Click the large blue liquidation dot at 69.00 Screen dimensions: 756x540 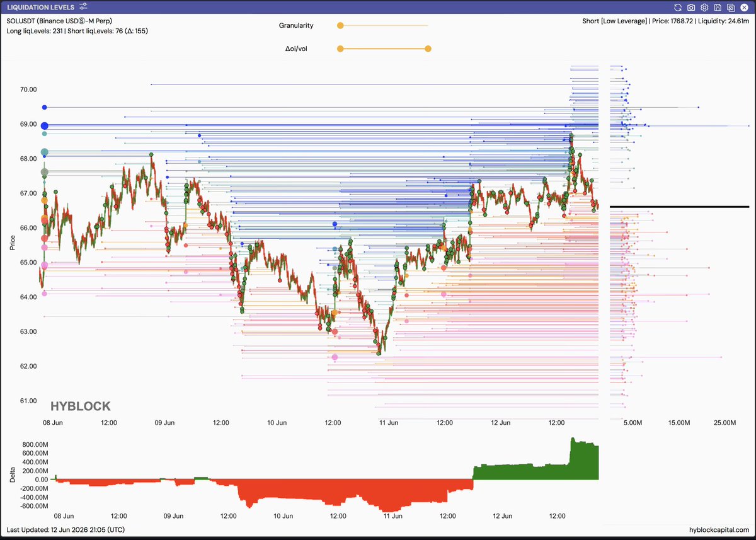(44, 126)
